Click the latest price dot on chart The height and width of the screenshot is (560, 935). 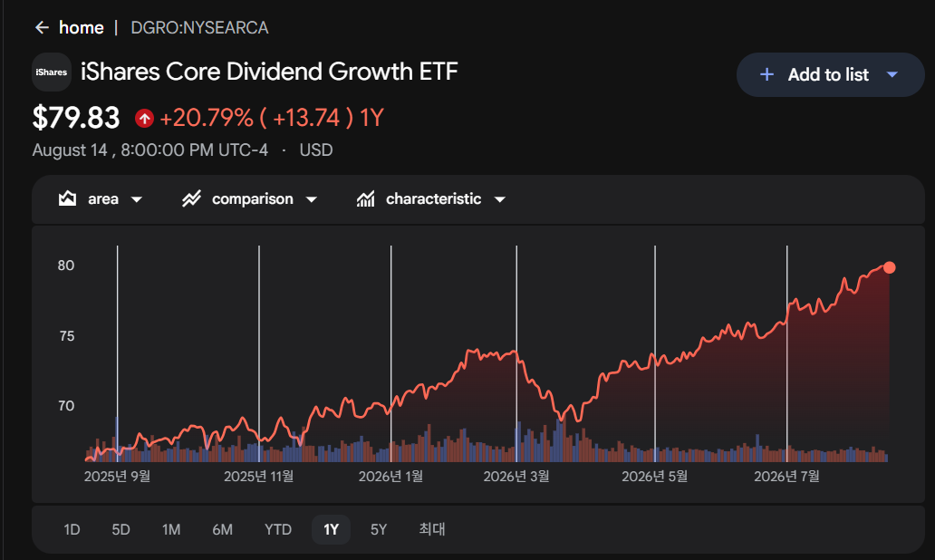pyautogui.click(x=889, y=267)
